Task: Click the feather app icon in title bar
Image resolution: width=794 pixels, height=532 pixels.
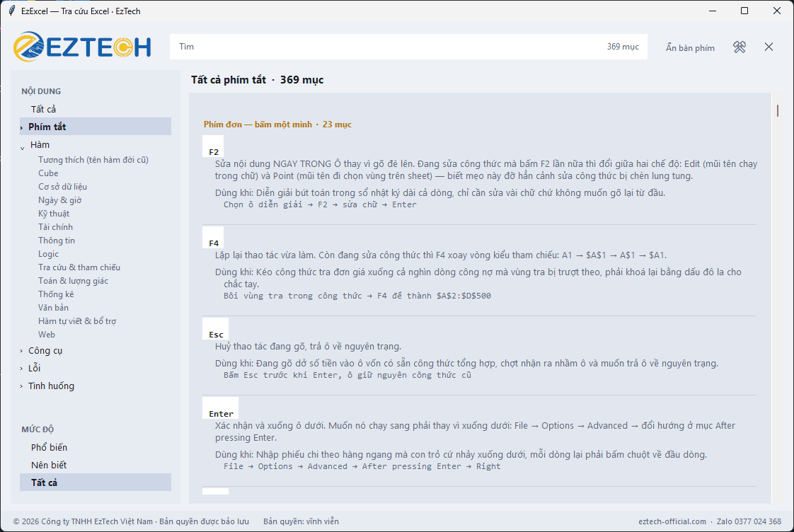Action: click(11, 11)
